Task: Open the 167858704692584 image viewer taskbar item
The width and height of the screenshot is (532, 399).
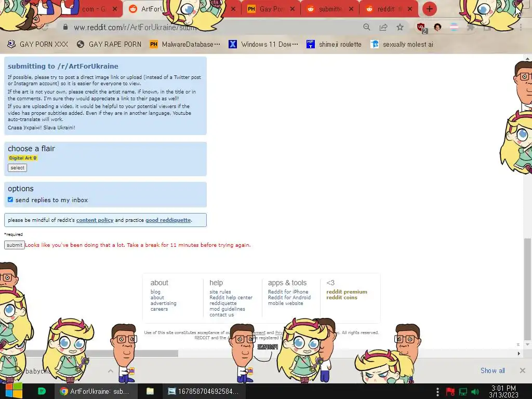Action: 203,391
